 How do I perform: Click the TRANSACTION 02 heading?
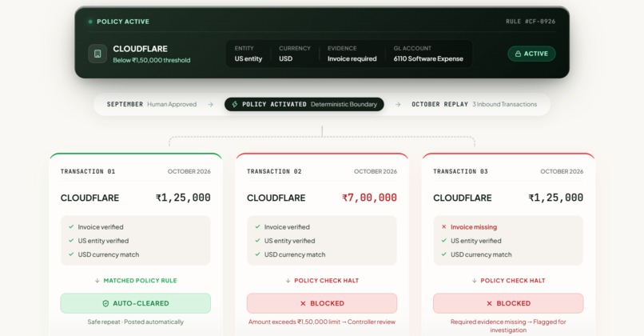(274, 171)
